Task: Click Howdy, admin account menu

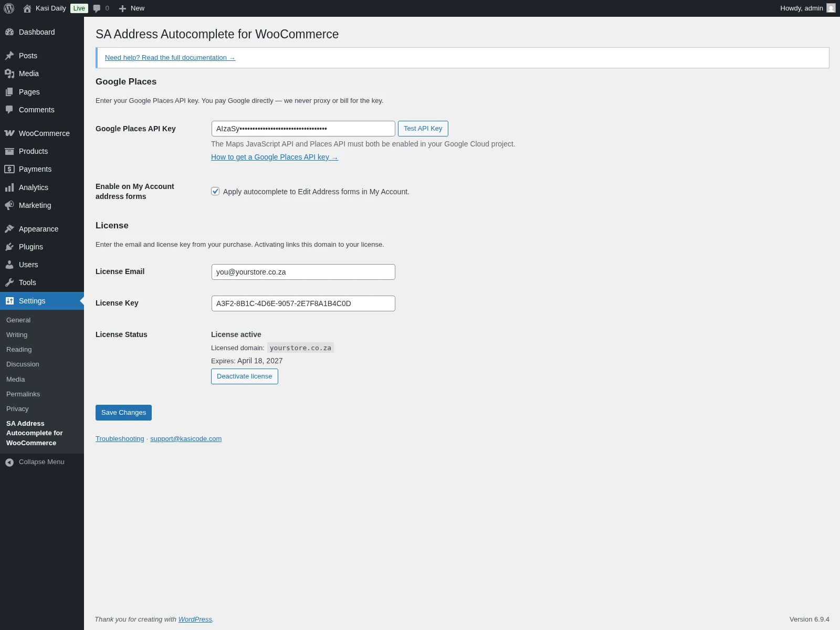Action: click(x=807, y=8)
